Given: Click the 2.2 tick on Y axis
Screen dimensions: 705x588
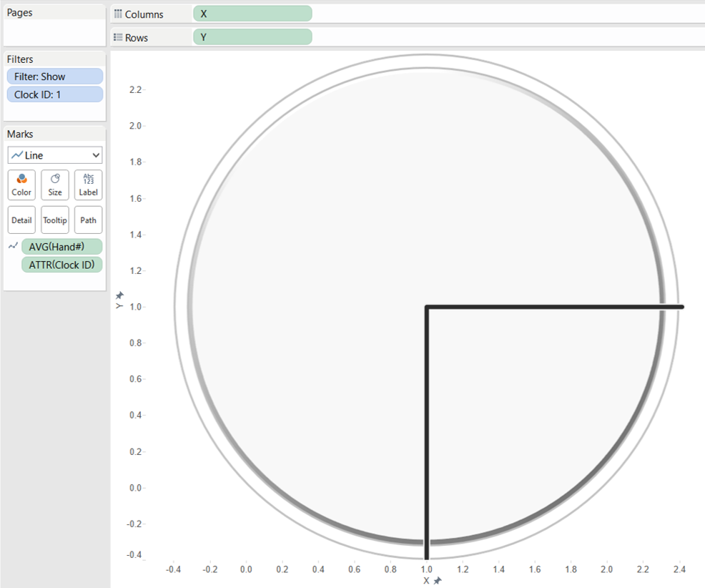Looking at the screenshot, I should pos(135,89).
